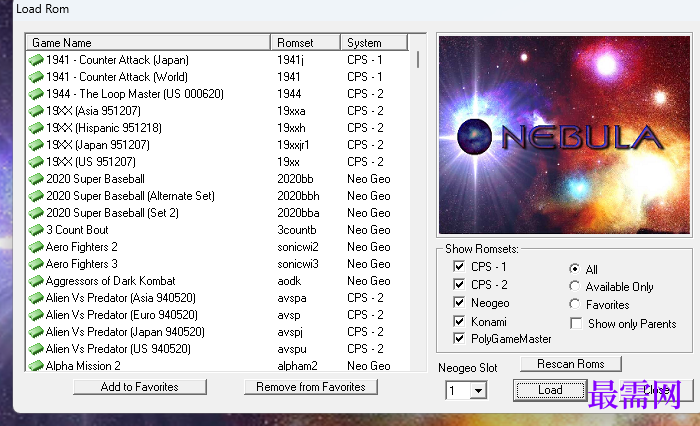This screenshot has width=700, height=426.
Task: Select the Available Only radio button
Action: click(x=575, y=286)
